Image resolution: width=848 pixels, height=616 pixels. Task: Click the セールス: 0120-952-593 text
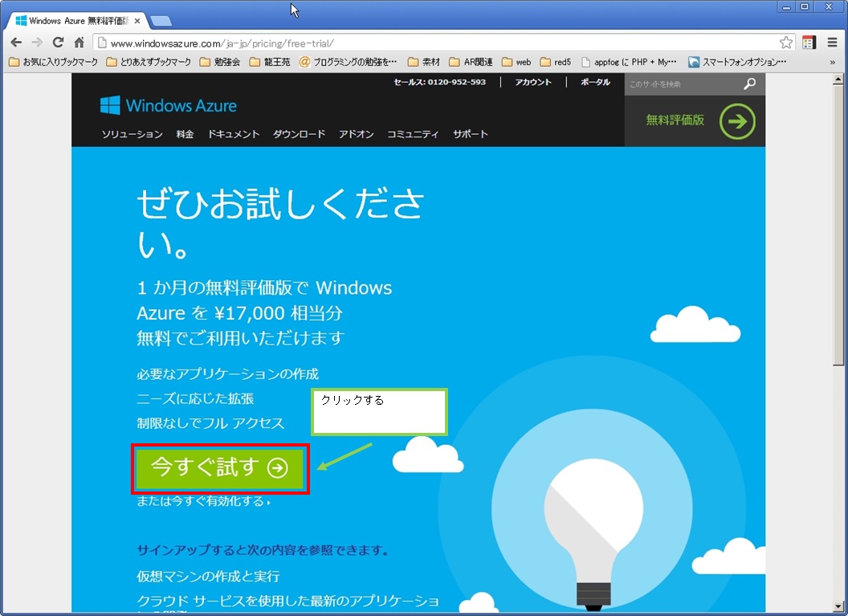(440, 82)
